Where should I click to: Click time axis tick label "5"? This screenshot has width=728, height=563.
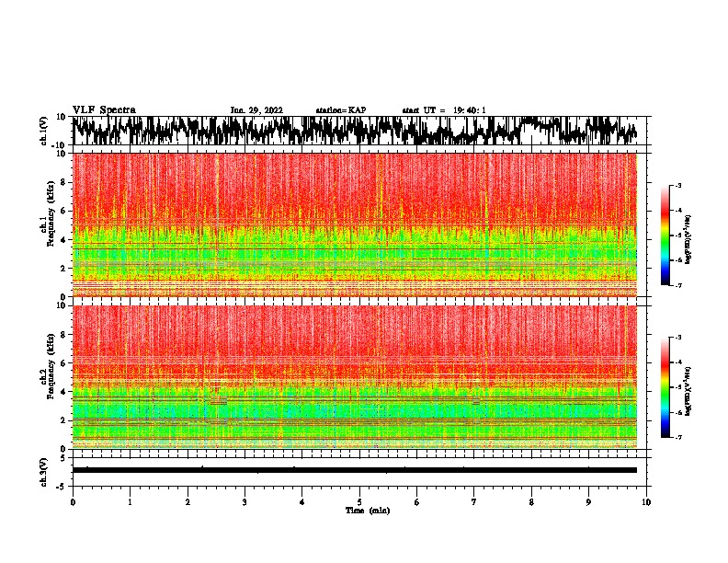(359, 502)
